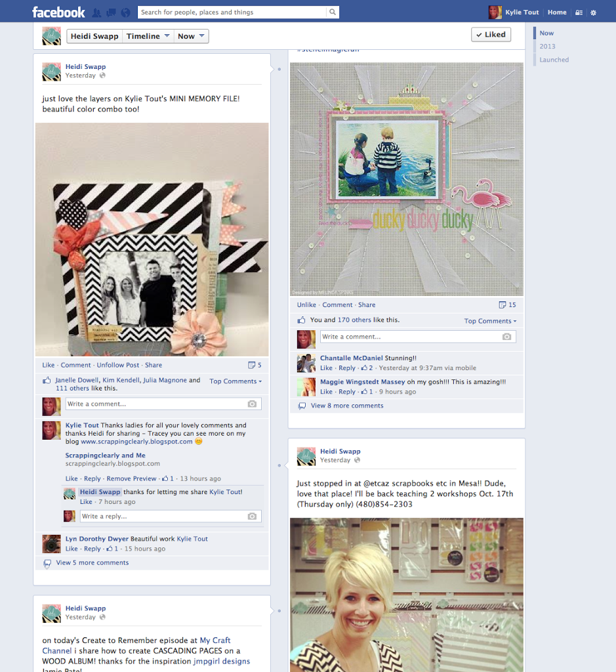Toggle the Liked button for Heidi Swapp

click(491, 35)
